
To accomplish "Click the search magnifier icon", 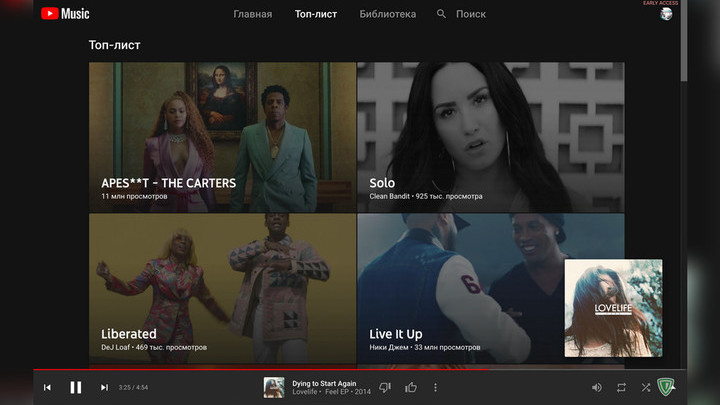I will [x=441, y=14].
